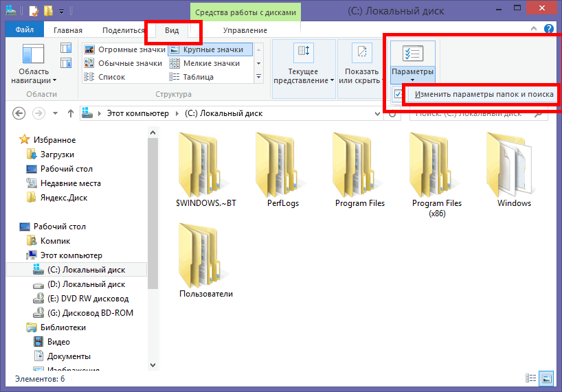The height and width of the screenshot is (392, 562).
Task: Click quick access Properties icon in title bar
Action: coord(34,11)
